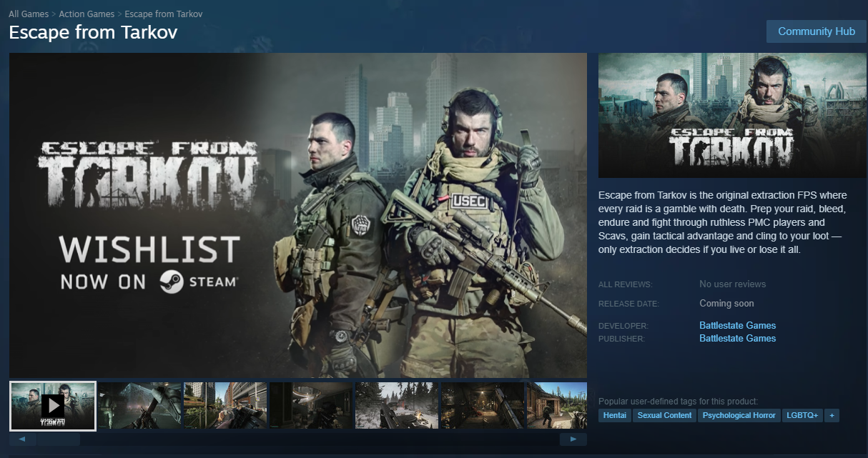Select the fourth dark interior thumbnail
The height and width of the screenshot is (458, 868).
[311, 406]
